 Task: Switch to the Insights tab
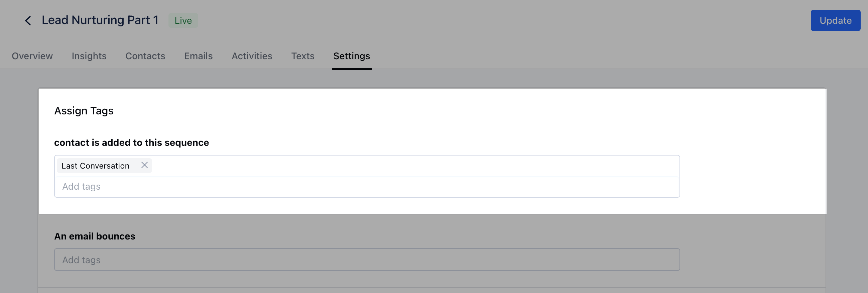point(89,56)
